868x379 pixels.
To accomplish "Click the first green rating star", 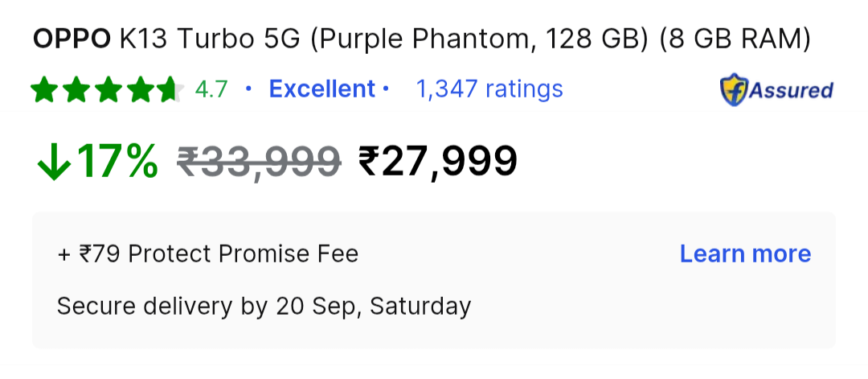I will (43, 89).
